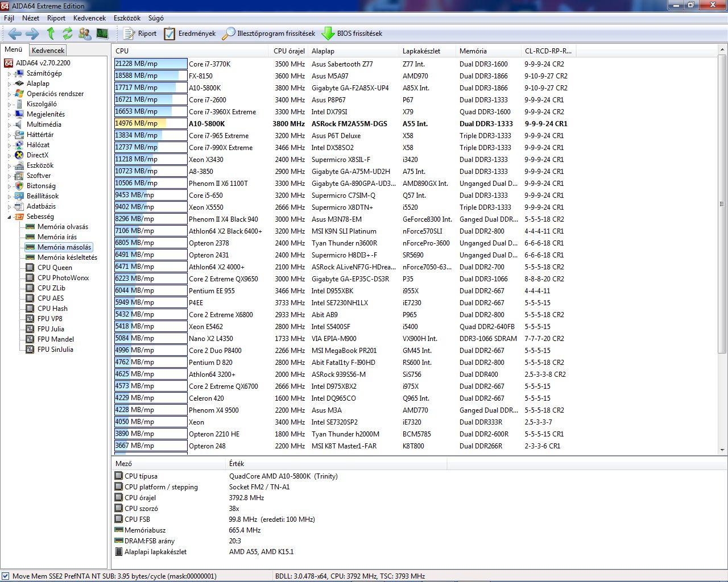Select CPU Queen benchmark icon
The height and width of the screenshot is (582, 728).
pos(30,268)
